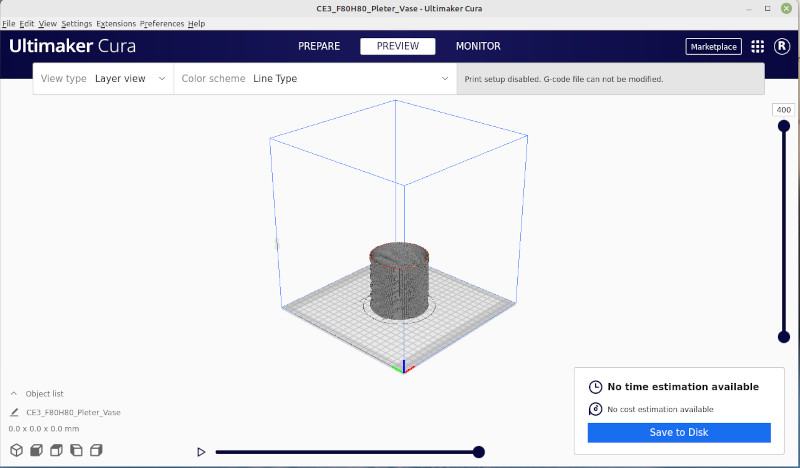This screenshot has width=800, height=468.
Task: Switch to top view camera icon
Action: tap(57, 451)
